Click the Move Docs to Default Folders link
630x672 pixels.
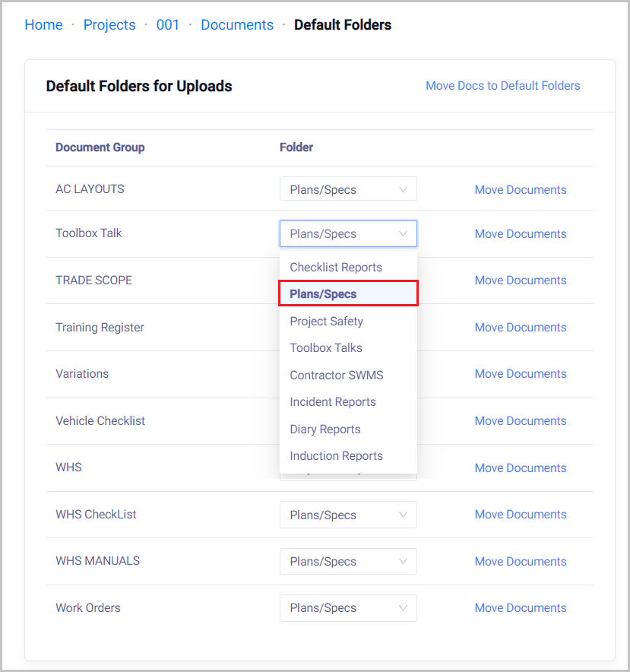click(502, 86)
